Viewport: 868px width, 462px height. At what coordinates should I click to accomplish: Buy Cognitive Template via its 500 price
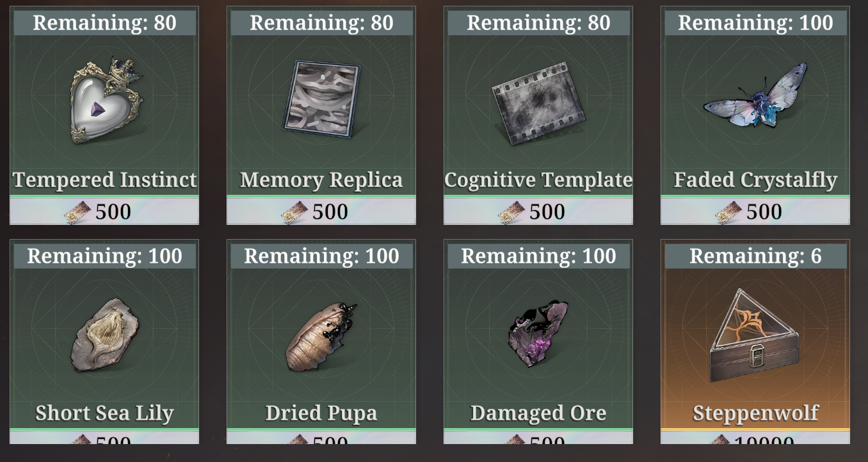[x=538, y=211]
